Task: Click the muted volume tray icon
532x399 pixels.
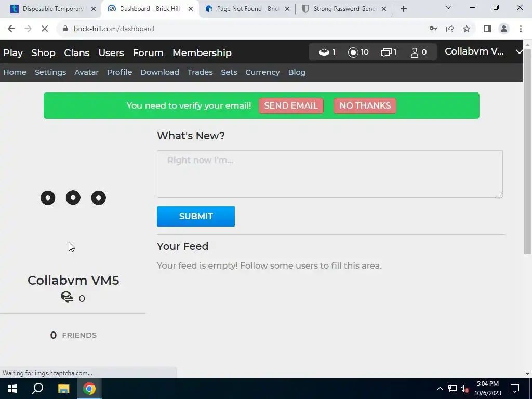Action: [x=464, y=389]
